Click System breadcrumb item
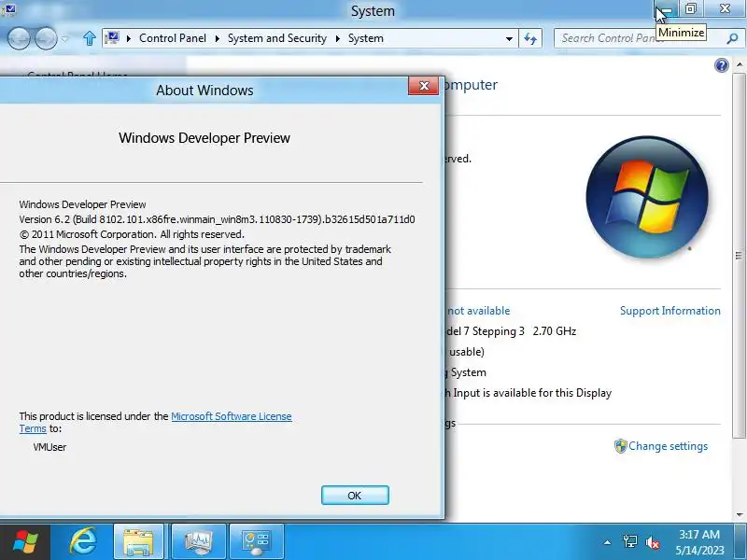Screen dimensions: 747x560 (x=365, y=38)
